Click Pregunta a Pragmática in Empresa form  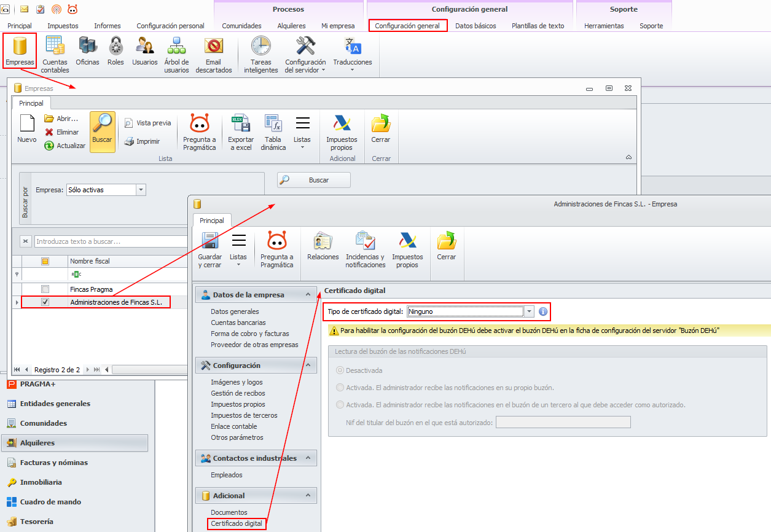tap(277, 250)
